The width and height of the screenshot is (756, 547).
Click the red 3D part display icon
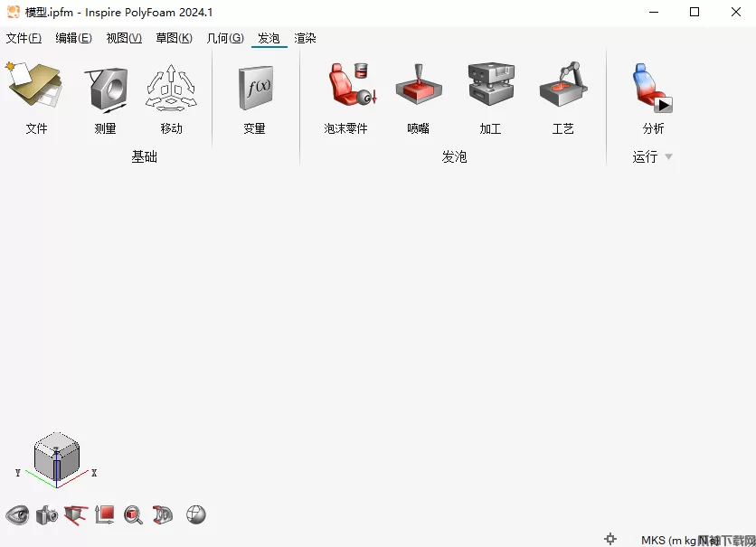163,514
